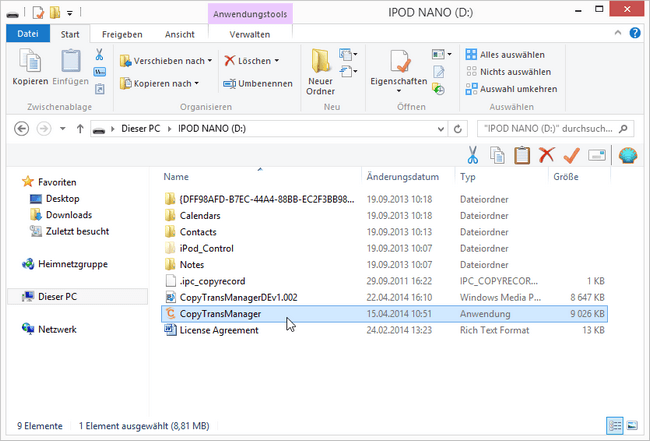650x441 pixels.
Task: Click the refresh button in address bar
Action: point(458,129)
